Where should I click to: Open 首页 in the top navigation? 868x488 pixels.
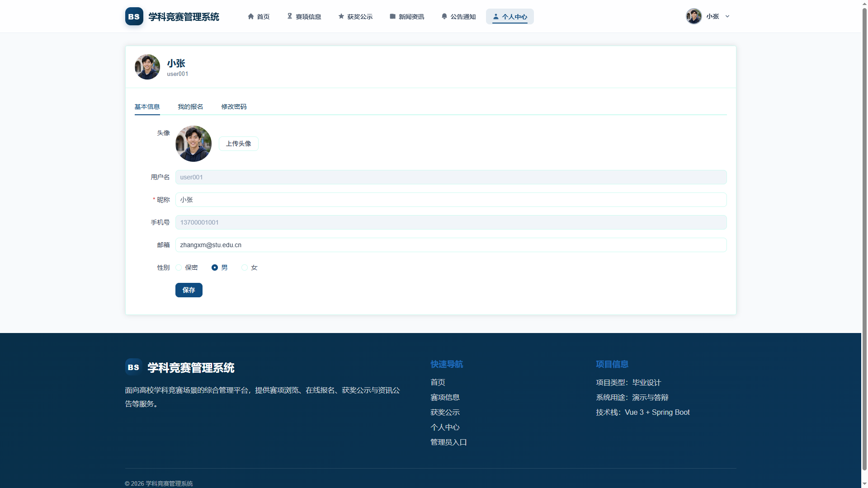click(259, 17)
